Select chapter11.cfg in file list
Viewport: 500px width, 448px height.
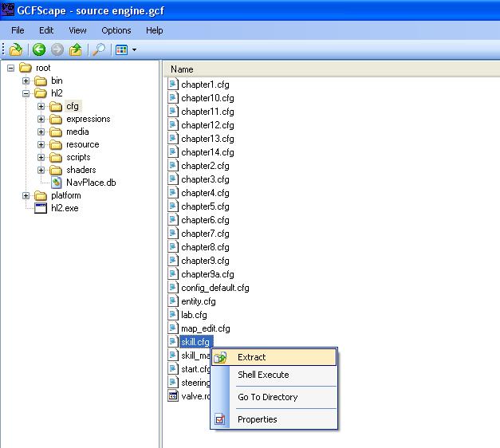click(x=207, y=112)
